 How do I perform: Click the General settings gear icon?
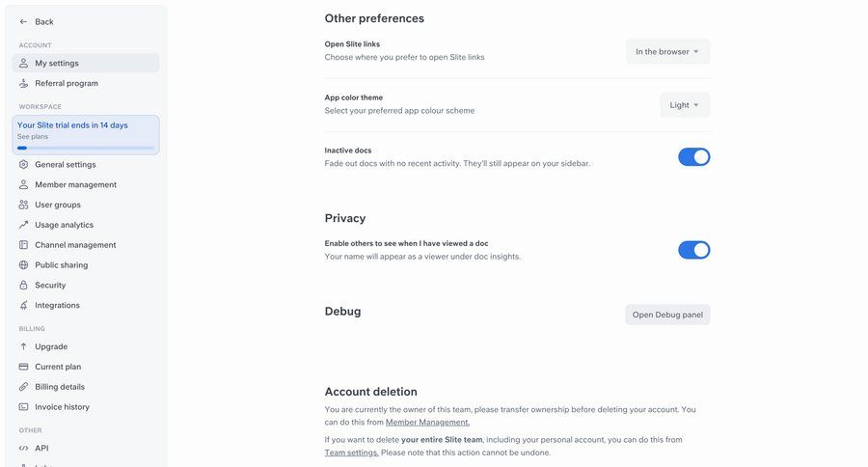(24, 165)
